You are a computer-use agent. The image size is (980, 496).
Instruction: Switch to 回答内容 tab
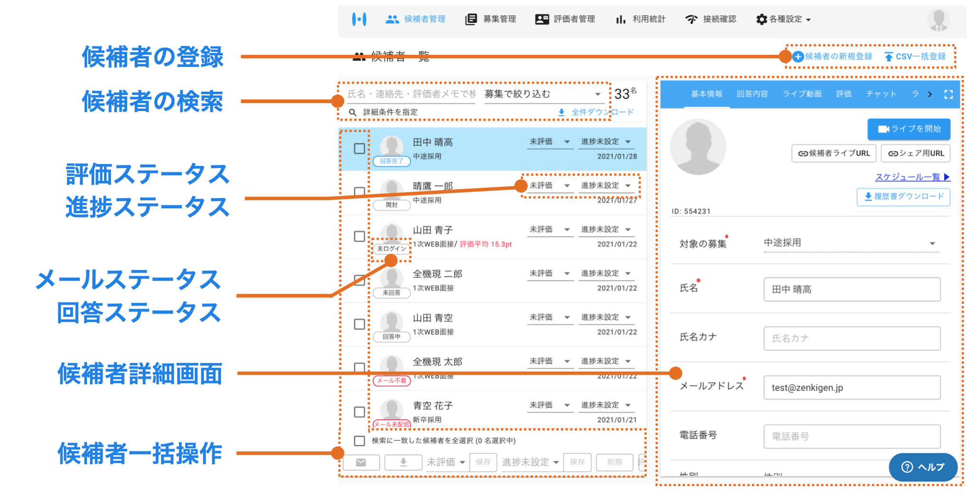tap(752, 94)
